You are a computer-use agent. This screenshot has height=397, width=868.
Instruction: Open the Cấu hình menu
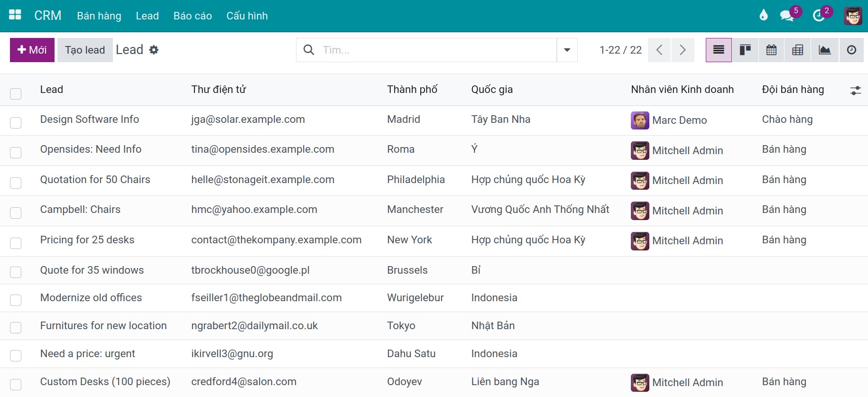[x=247, y=16]
